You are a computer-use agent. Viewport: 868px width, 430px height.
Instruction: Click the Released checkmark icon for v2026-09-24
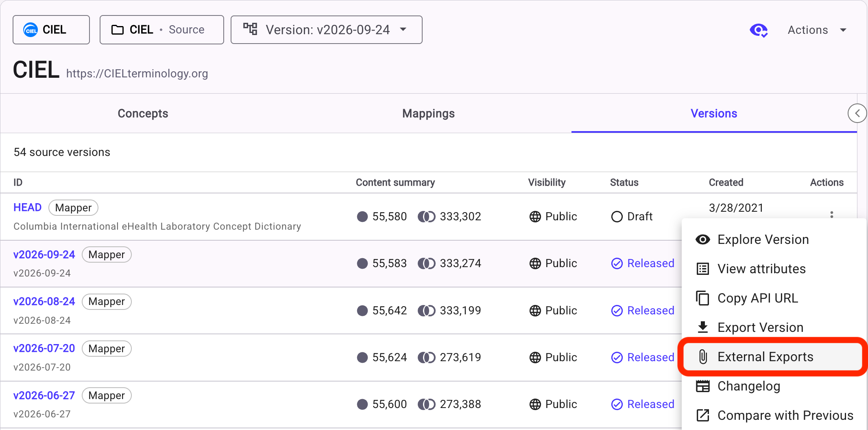[617, 263]
